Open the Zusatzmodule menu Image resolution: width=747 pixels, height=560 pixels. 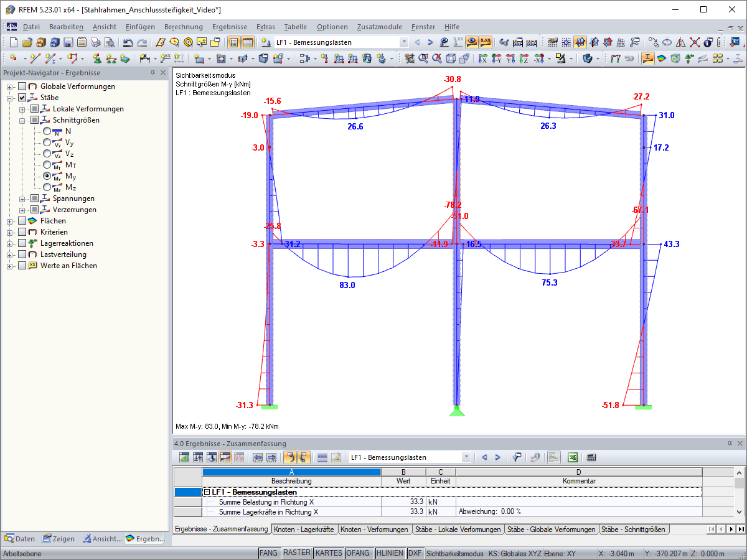(x=380, y=27)
